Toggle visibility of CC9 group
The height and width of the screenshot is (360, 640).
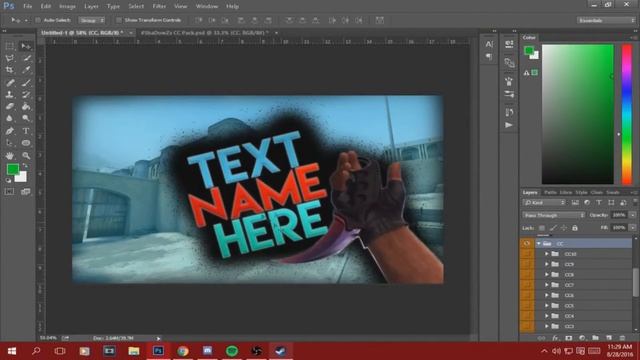527,264
